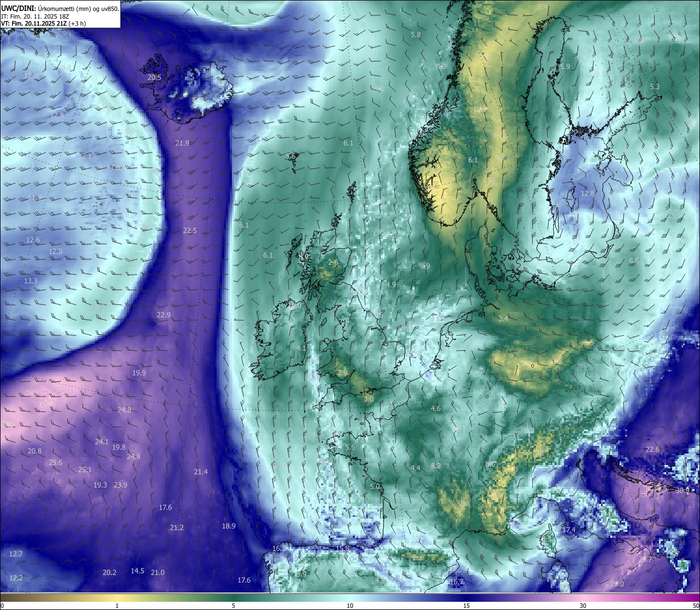The image size is (700, 610).
Task: Select the 5.3 value label
Action: click(x=655, y=86)
